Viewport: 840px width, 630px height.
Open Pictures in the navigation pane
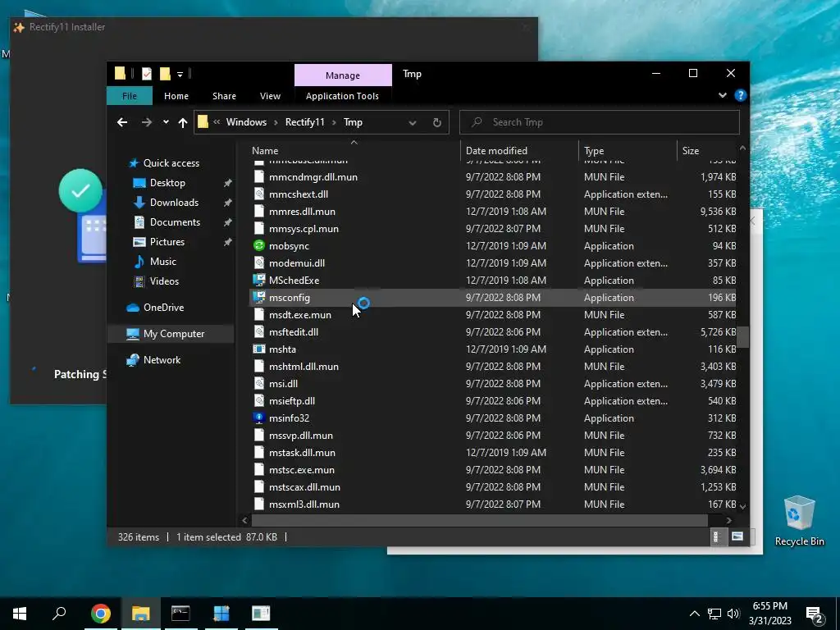point(167,242)
